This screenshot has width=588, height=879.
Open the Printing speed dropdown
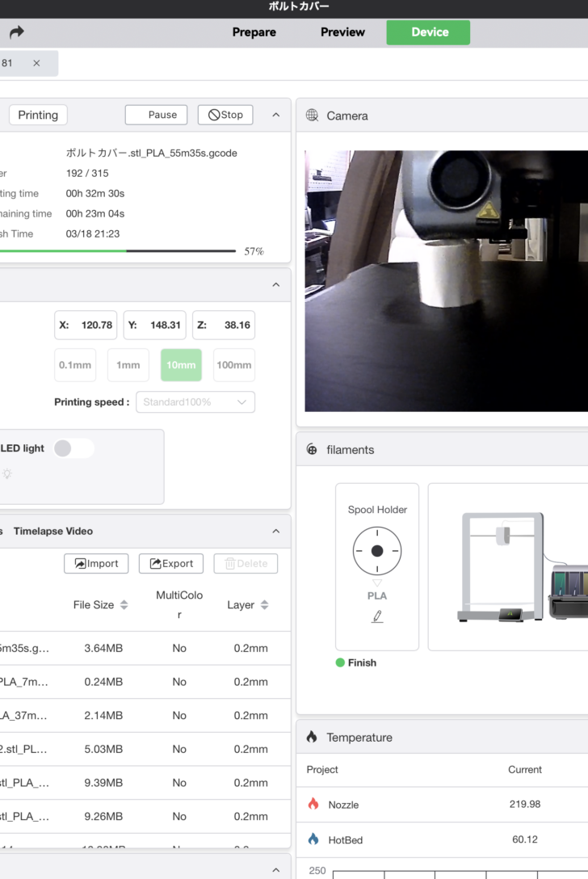(x=195, y=402)
